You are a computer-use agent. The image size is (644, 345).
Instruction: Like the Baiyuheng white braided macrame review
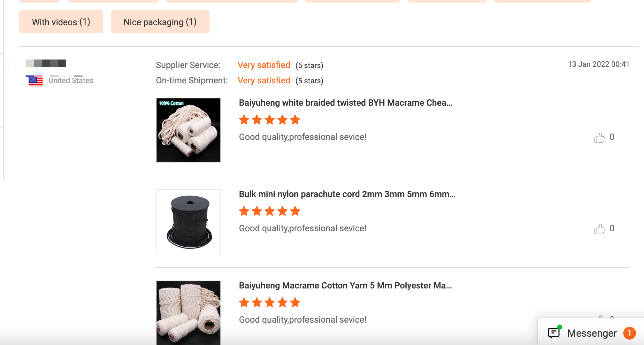pyautogui.click(x=600, y=138)
